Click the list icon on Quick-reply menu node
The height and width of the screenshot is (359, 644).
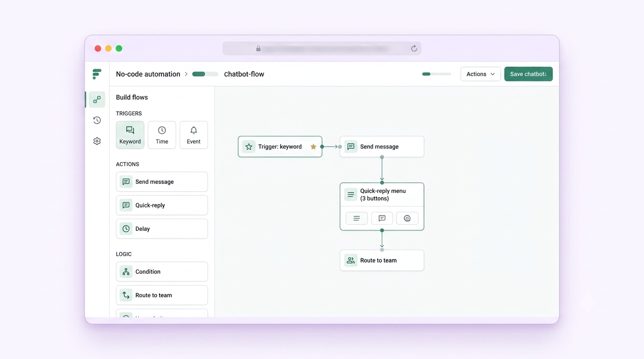(351, 194)
